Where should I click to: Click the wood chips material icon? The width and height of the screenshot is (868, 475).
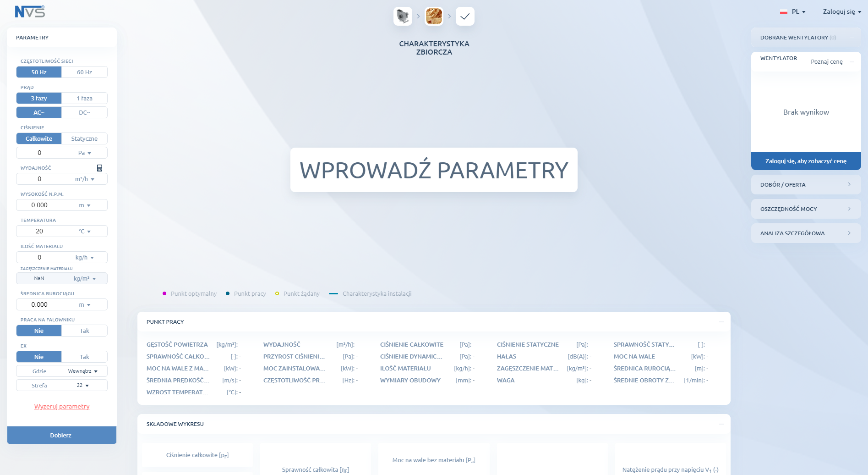(x=434, y=16)
